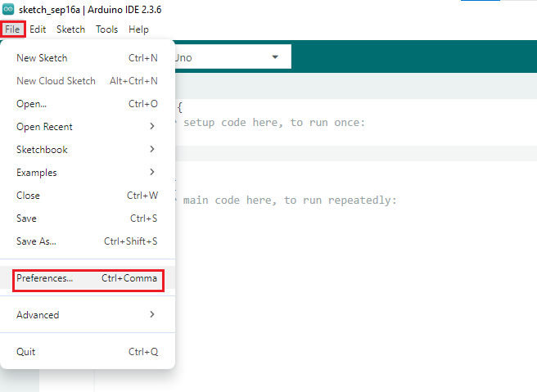Click the comment text 'setup code here, to run once:'
Screen dimensions: 537x392
point(274,123)
